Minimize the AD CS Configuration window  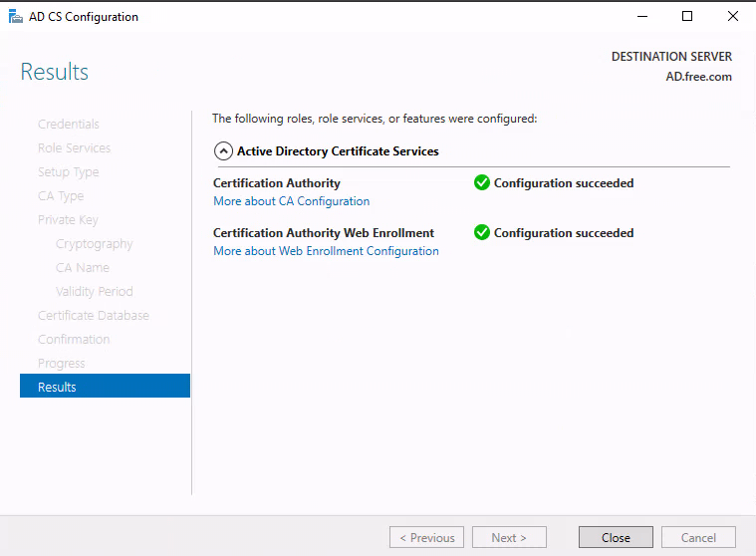click(642, 16)
